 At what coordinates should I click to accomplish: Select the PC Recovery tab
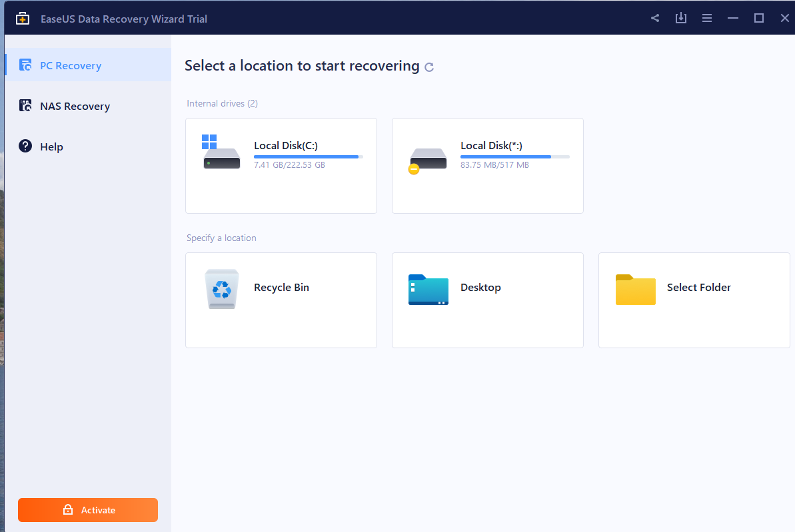click(x=88, y=65)
